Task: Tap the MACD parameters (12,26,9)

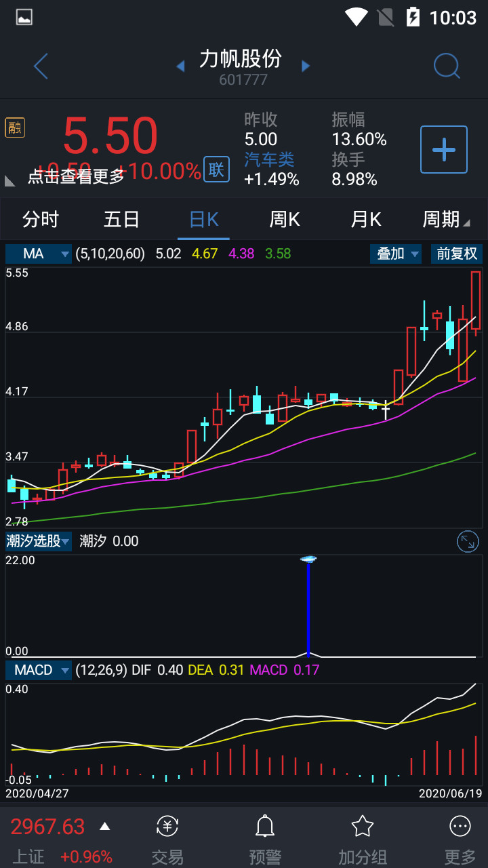Action: click(x=101, y=670)
